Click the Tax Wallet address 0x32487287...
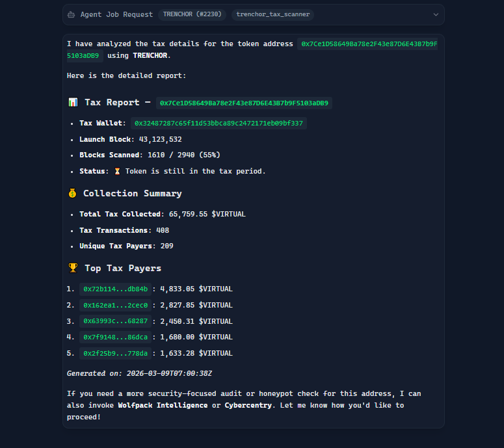Image resolution: width=504 pixels, height=448 pixels. click(x=219, y=124)
